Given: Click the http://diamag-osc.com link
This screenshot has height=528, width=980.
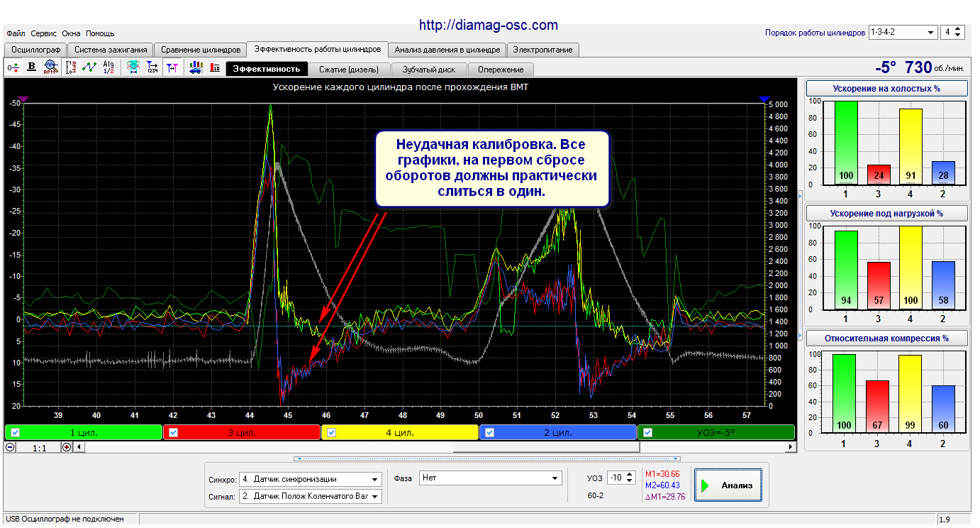Looking at the screenshot, I should point(489,25).
